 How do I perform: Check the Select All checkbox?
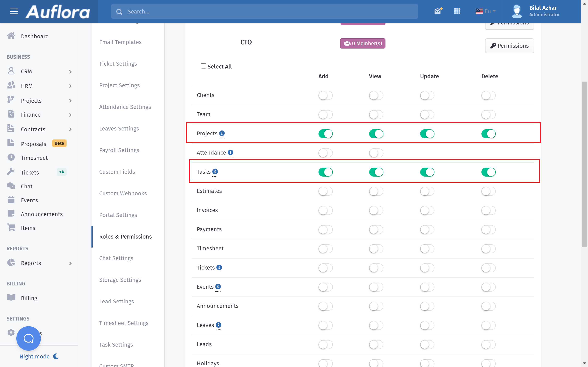203,66
